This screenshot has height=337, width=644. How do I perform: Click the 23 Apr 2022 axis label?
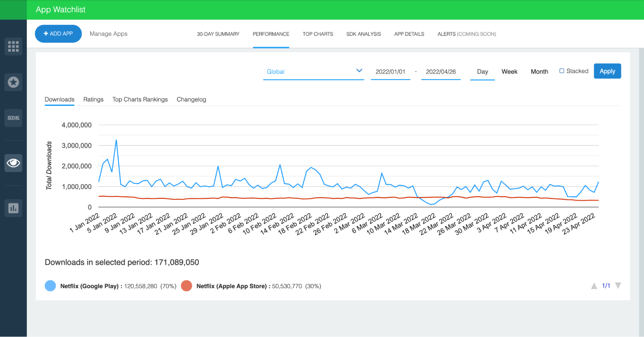[x=579, y=224]
